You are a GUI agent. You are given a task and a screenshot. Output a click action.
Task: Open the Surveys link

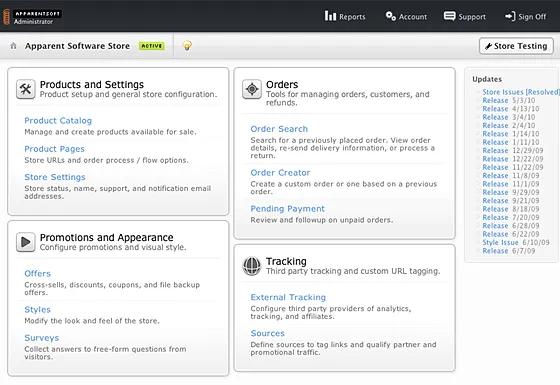(42, 338)
